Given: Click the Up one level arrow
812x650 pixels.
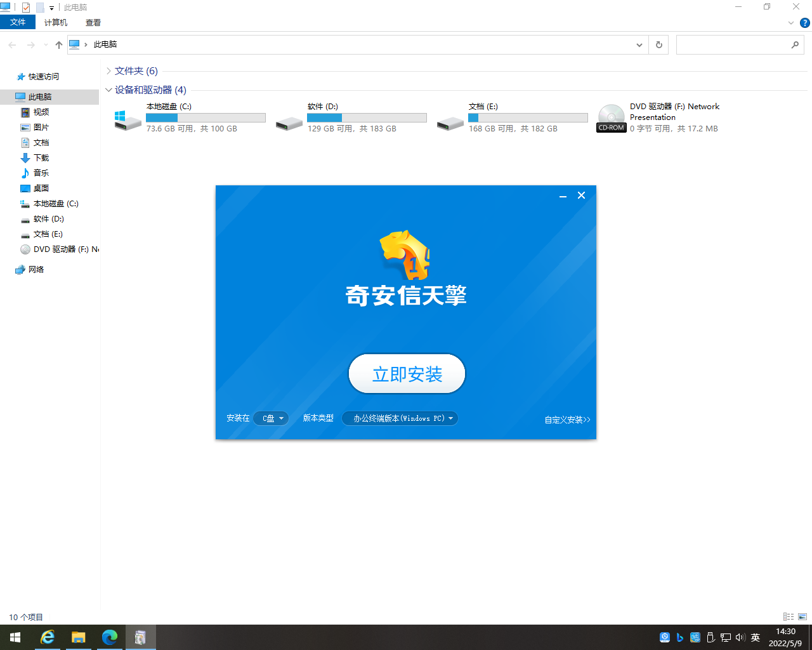Looking at the screenshot, I should pyautogui.click(x=59, y=44).
